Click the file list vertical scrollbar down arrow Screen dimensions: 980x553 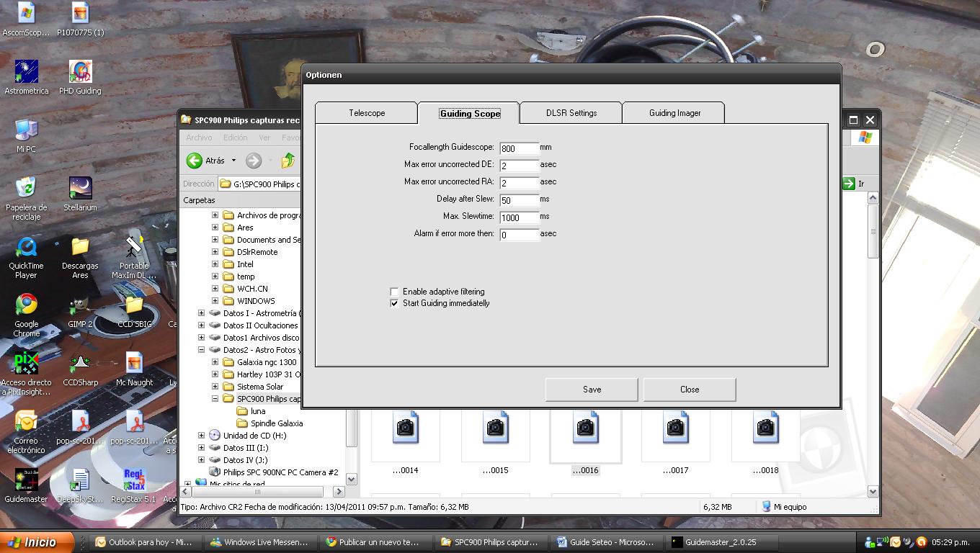pos(873,491)
